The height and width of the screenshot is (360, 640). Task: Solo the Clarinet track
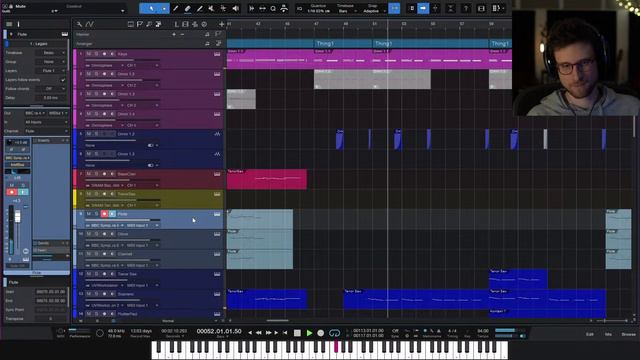click(96, 254)
